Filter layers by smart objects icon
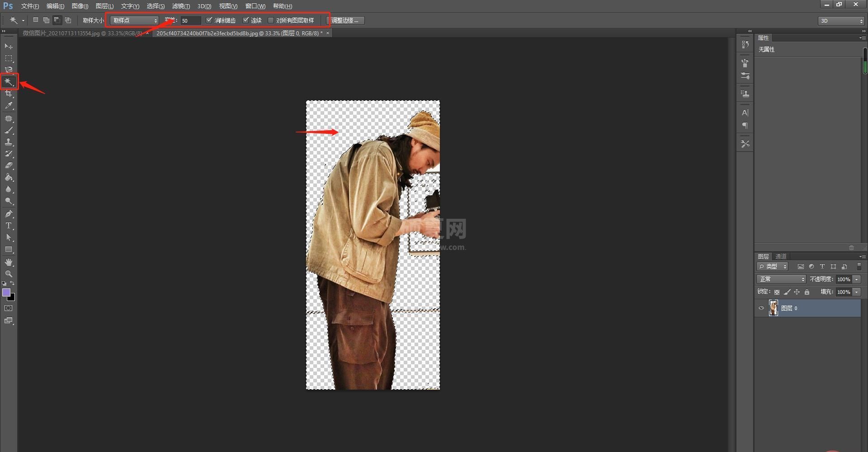 click(x=844, y=267)
